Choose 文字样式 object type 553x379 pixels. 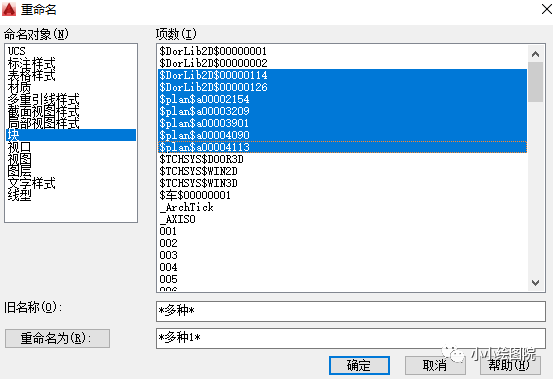(31, 183)
